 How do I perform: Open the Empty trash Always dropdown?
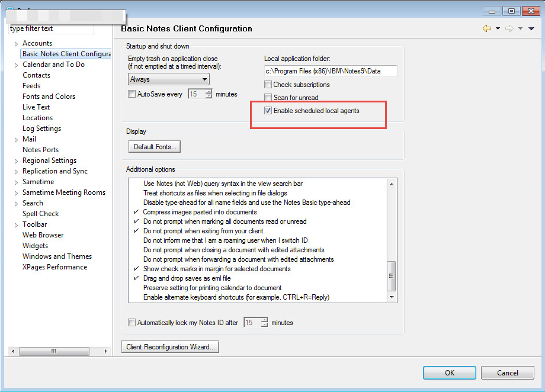click(x=169, y=79)
